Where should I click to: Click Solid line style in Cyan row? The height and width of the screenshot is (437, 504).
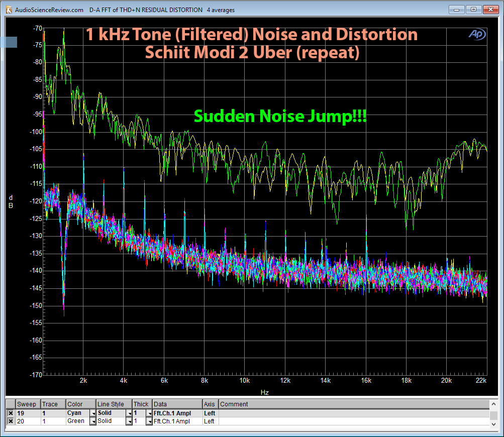coord(111,413)
